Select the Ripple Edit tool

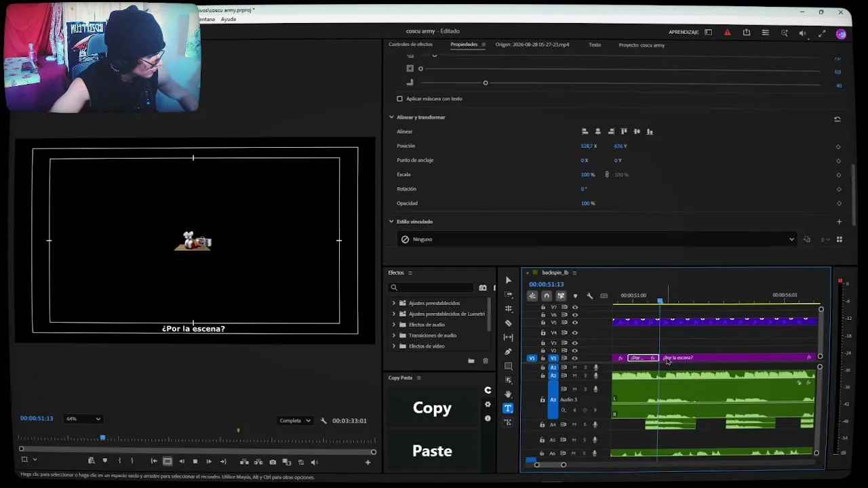tap(508, 308)
